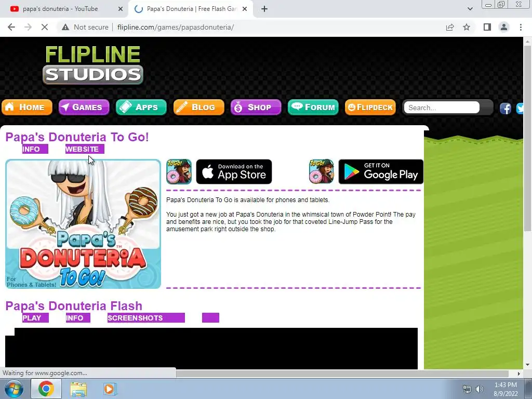Open the Flash PLAY tab
Screen dimensions: 532x399
pos(36,318)
